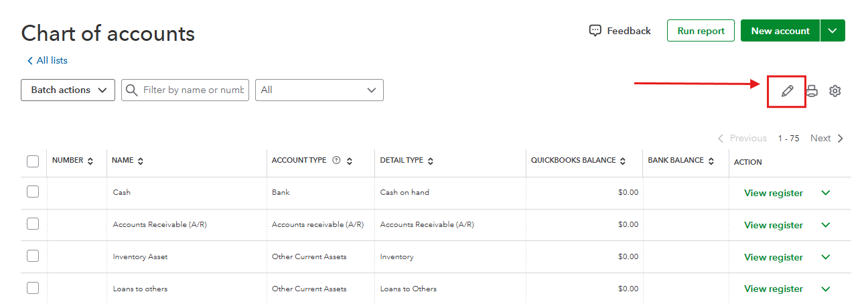Screen dimensions: 868x304
Task: Click the Run report button
Action: 701,31
